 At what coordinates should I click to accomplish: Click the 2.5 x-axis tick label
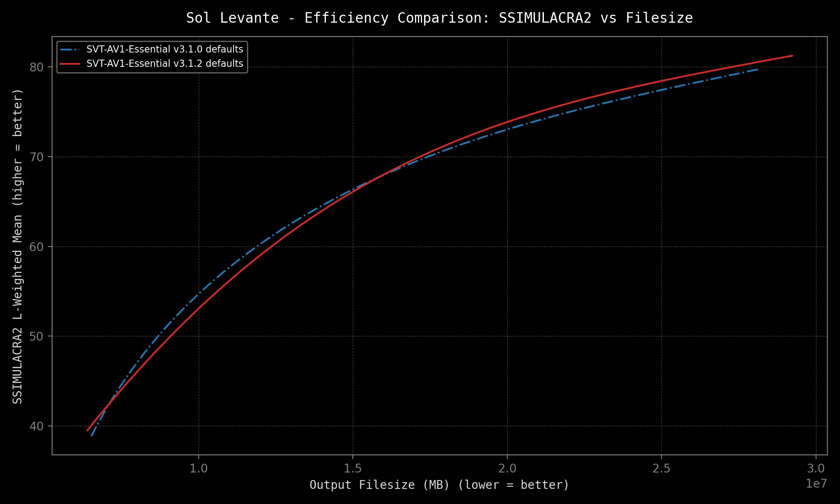coord(661,468)
